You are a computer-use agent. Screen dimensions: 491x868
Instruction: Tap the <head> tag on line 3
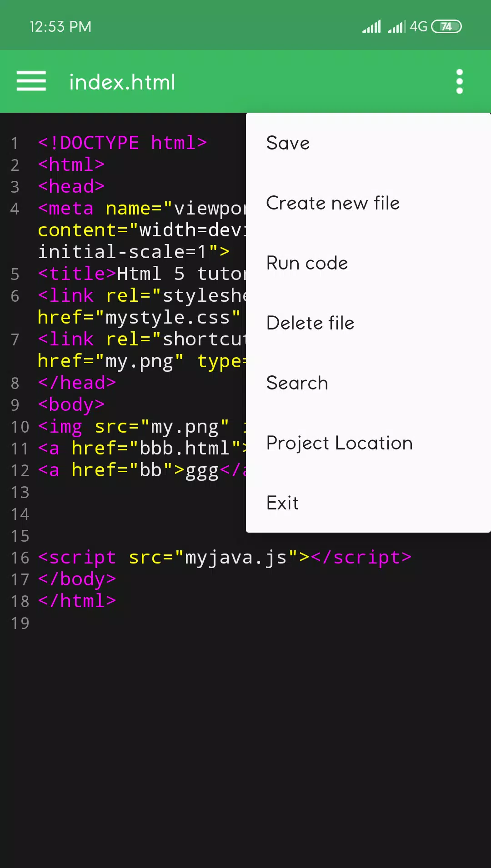[71, 187]
